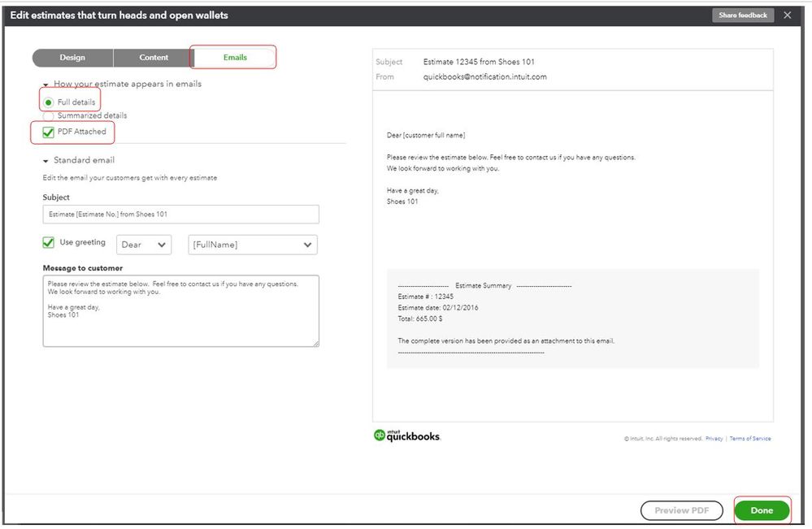Click the Preview PDF button
Image resolution: width=812 pixels, height=529 pixels.
(681, 510)
